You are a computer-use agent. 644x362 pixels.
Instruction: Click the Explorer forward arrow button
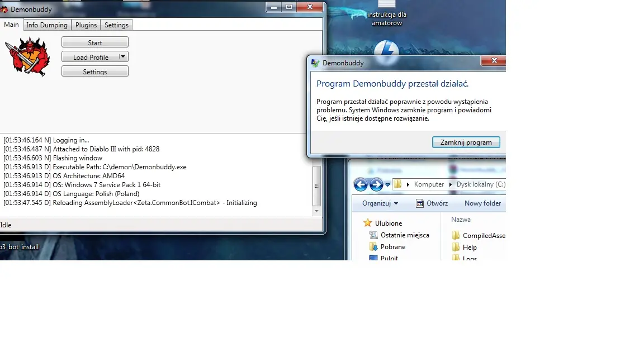pos(376,184)
